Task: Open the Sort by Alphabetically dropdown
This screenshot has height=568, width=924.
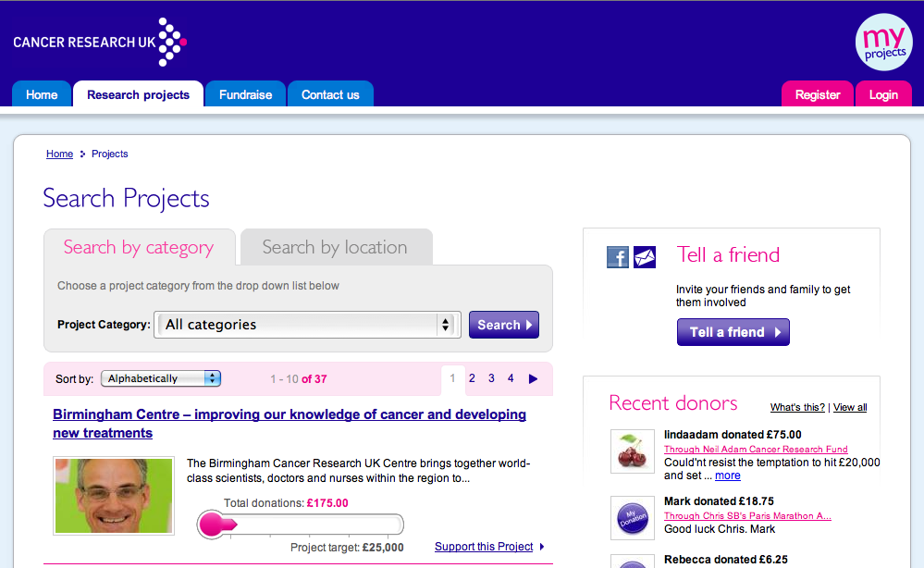Action: 161,378
